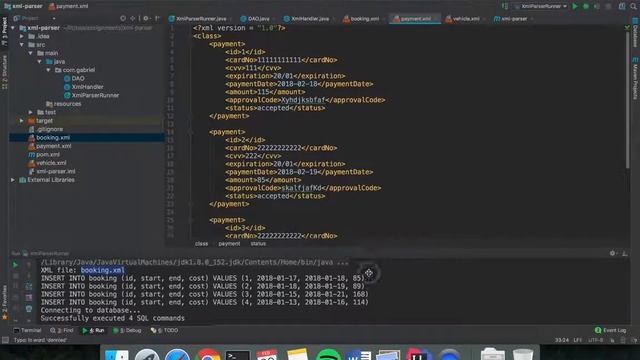
Task: Open the Structure tool window side tab
Action: coord(4,71)
